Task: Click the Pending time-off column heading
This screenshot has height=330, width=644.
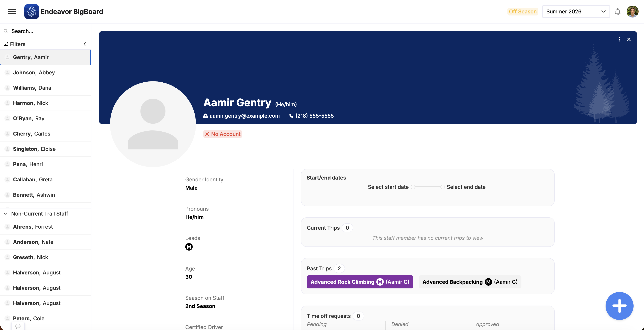Action: [x=317, y=324]
